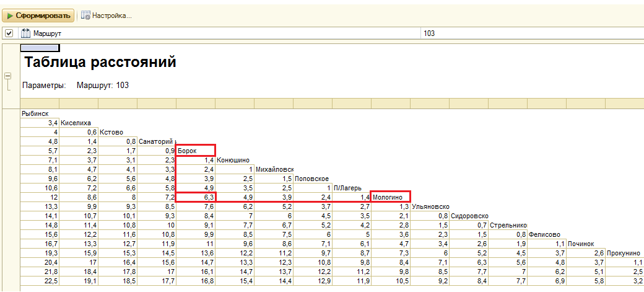Click the 3,4 cell next to Киселиха
The image size is (644, 292).
pyautogui.click(x=40, y=123)
